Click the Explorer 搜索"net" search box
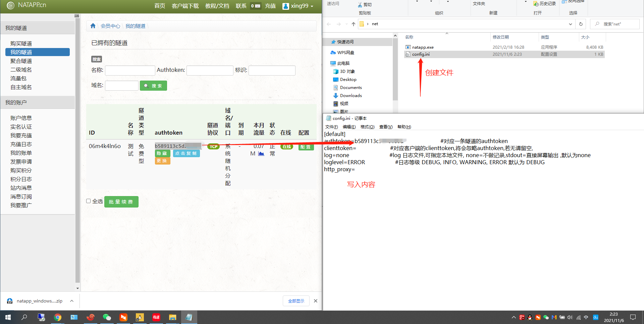The width and height of the screenshot is (644, 324). (615, 24)
